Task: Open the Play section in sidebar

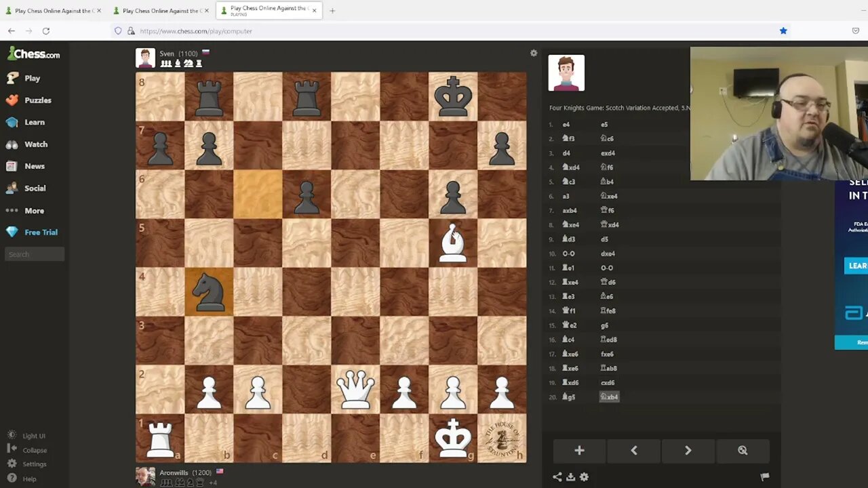Action: point(24,78)
